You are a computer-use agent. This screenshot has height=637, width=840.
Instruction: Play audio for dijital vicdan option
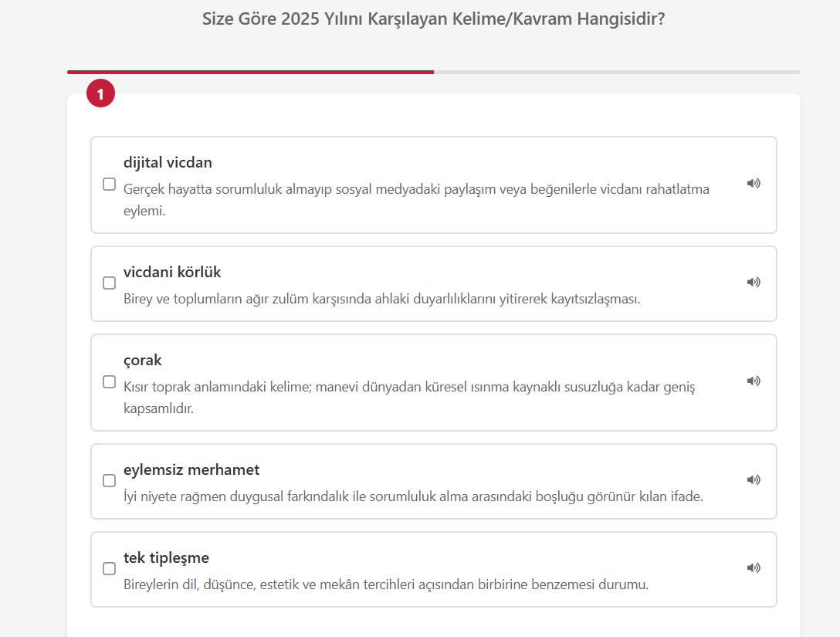[753, 184]
